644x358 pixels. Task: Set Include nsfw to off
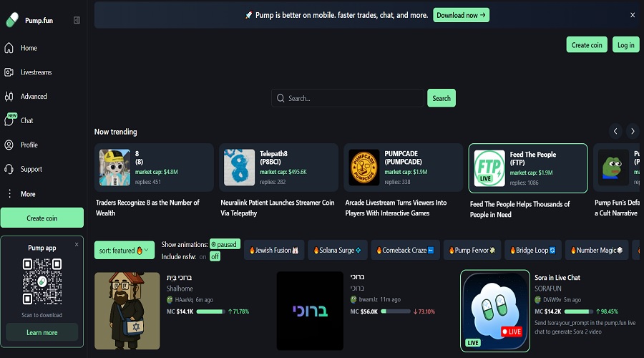[215, 256]
